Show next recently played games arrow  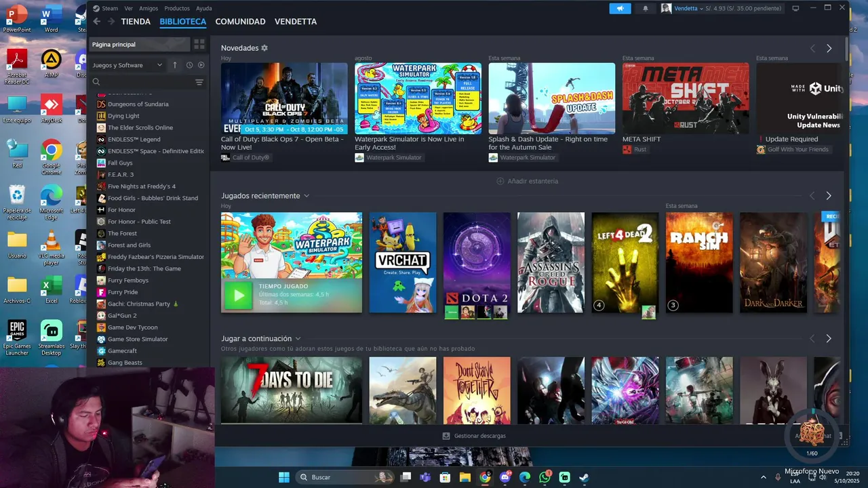pyautogui.click(x=829, y=196)
